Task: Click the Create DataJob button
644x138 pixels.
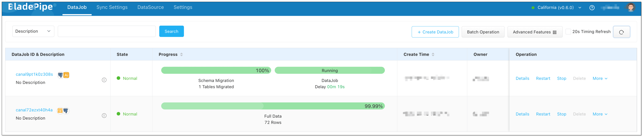Action: (435, 32)
